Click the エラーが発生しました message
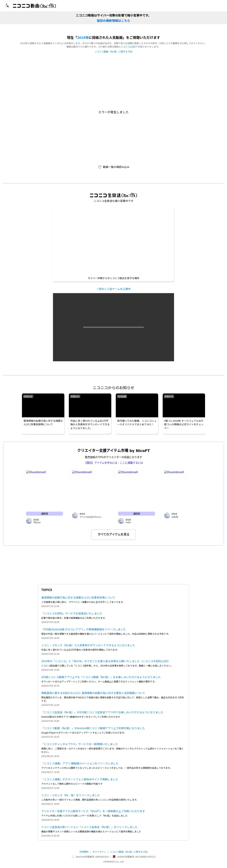This screenshot has width=227, height=868. click(x=113, y=112)
